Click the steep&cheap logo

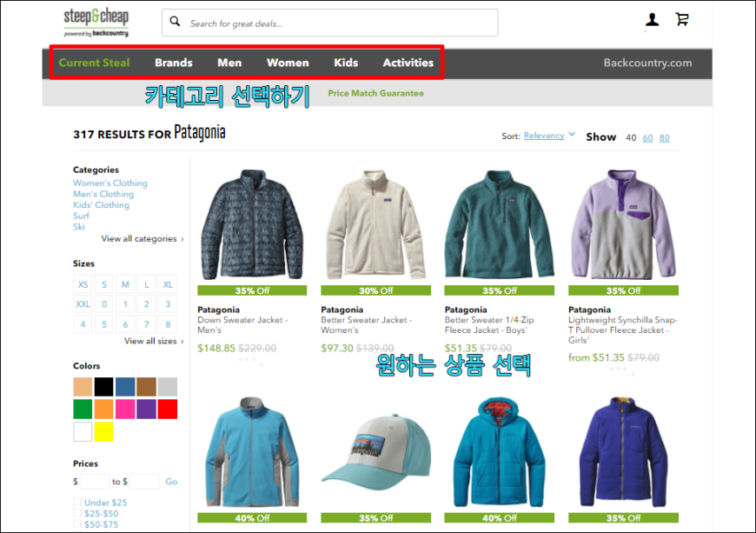[x=96, y=23]
